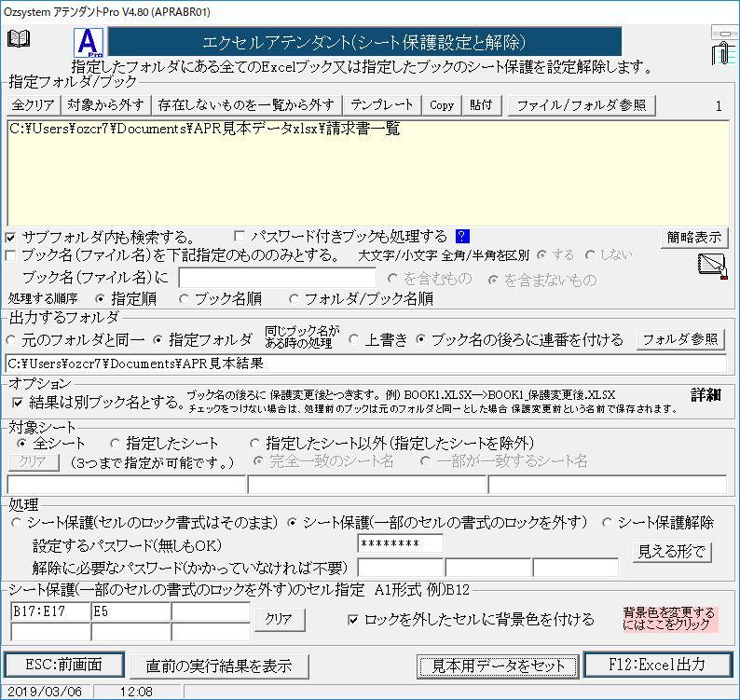This screenshot has height=700, width=740.
Task: Select シート保護解除 radio button
Action: (x=607, y=523)
